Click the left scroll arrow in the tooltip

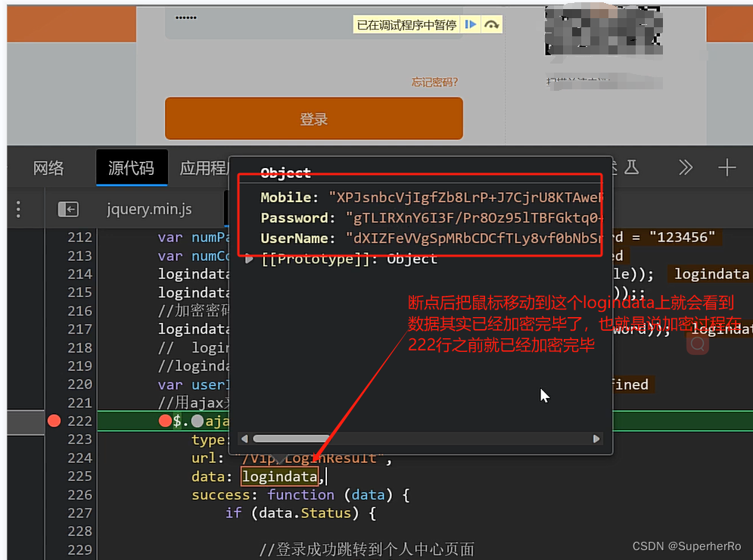[244, 438]
